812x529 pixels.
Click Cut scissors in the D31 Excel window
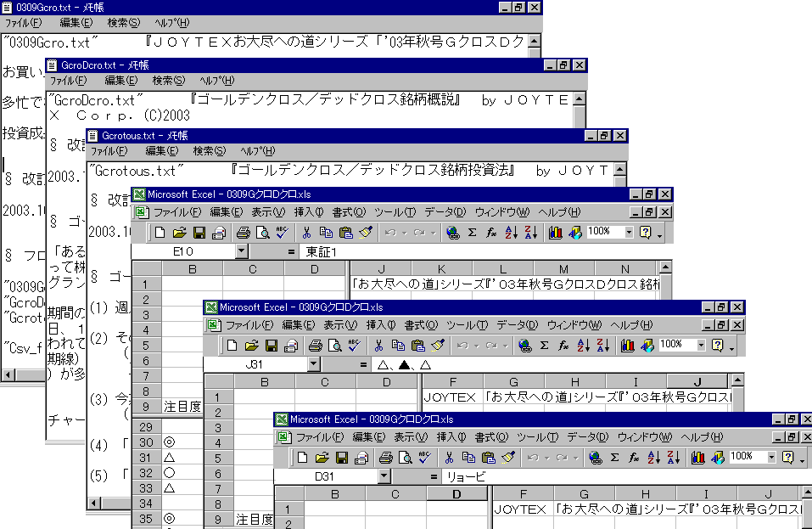pos(449,458)
